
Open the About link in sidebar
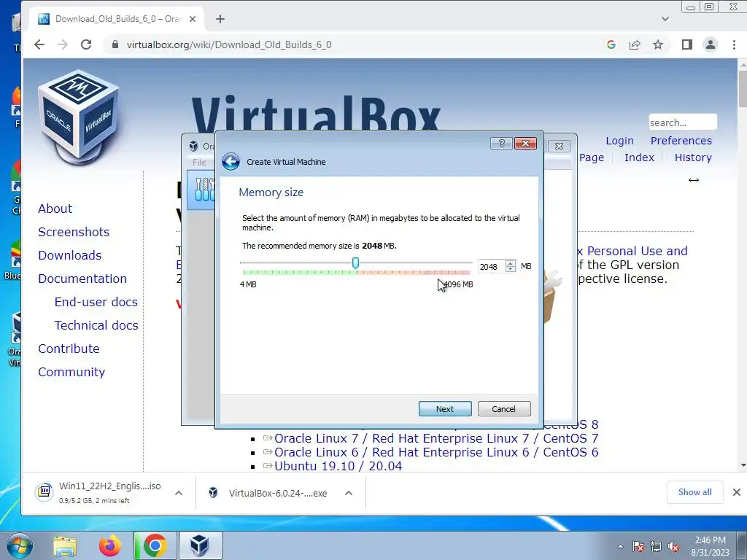[x=55, y=209]
